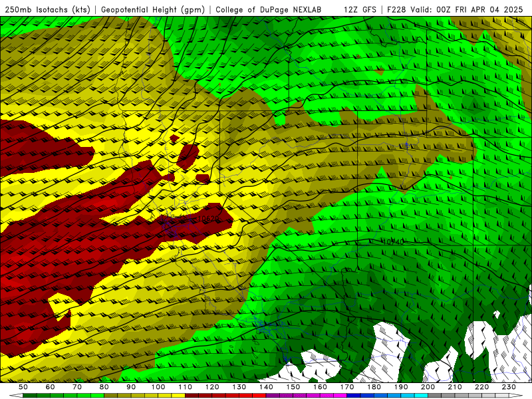Select the bright yellow legend swatch below 110
The width and height of the screenshot is (532, 399).
178,396
